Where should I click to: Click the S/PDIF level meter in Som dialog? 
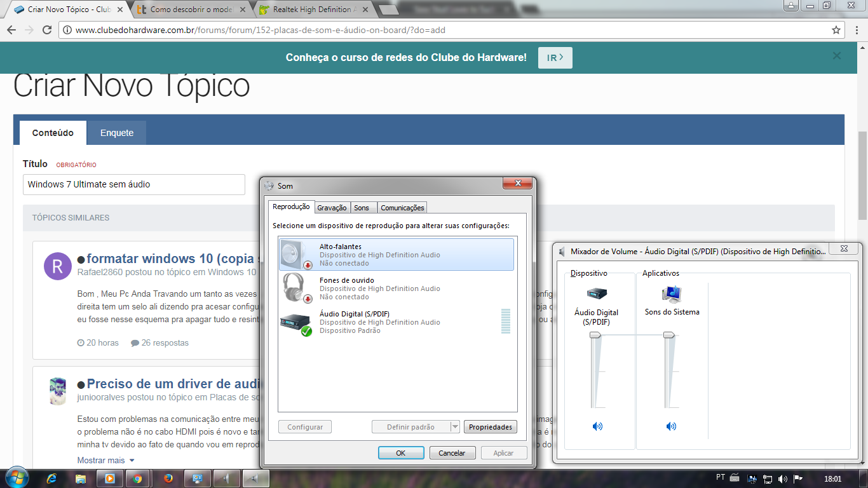(x=506, y=321)
